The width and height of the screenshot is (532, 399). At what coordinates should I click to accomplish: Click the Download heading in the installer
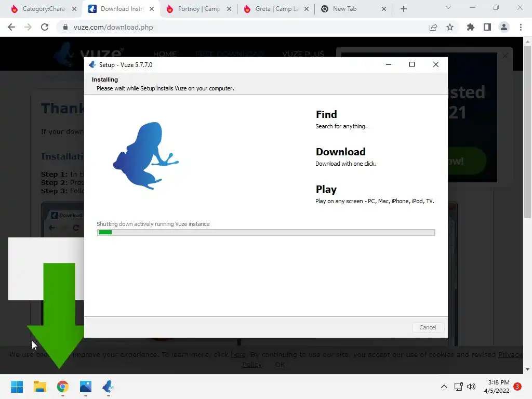(x=341, y=152)
